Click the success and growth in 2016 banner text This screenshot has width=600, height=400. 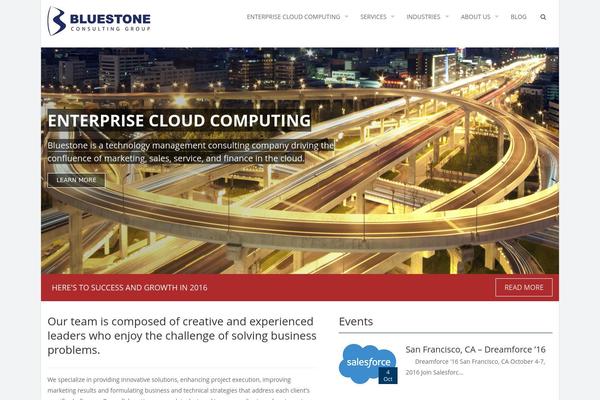click(x=129, y=287)
